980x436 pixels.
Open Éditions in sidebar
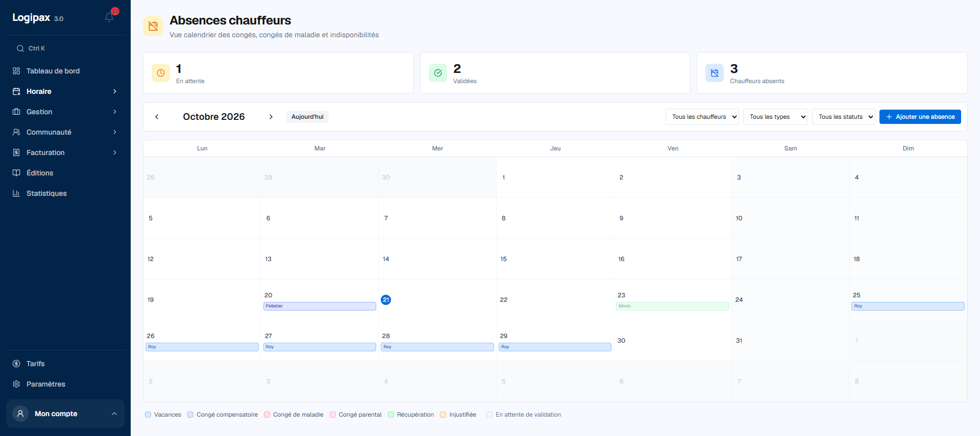tap(65, 173)
